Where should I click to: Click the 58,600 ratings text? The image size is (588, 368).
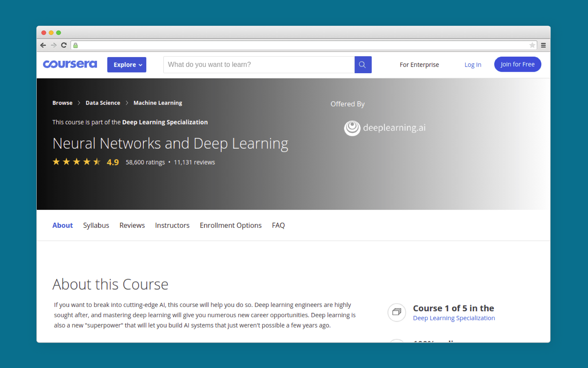pyautogui.click(x=145, y=162)
